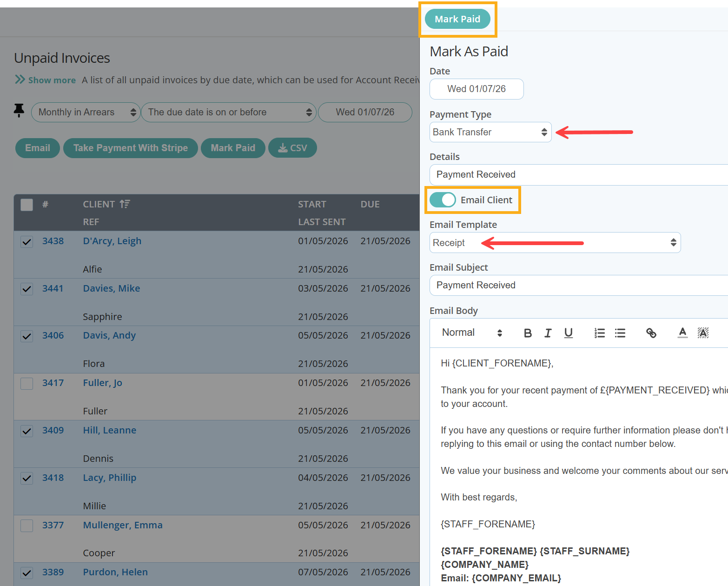Open client Purdon, Helen
The width and height of the screenshot is (728, 586).
click(x=115, y=572)
